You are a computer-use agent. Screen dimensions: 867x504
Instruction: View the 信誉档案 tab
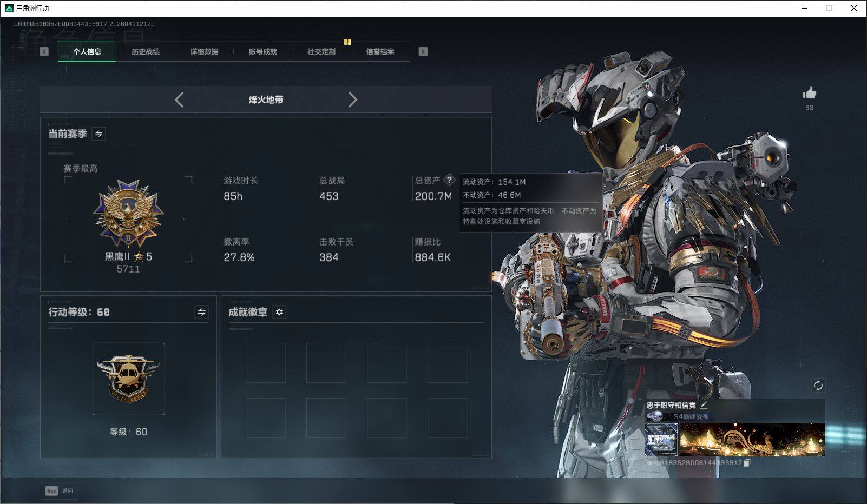point(380,51)
